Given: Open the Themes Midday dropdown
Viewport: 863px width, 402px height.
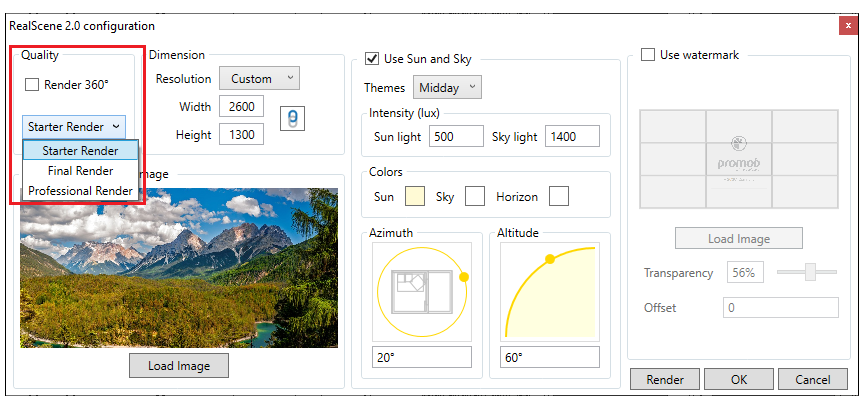Looking at the screenshot, I should pyautogui.click(x=447, y=88).
